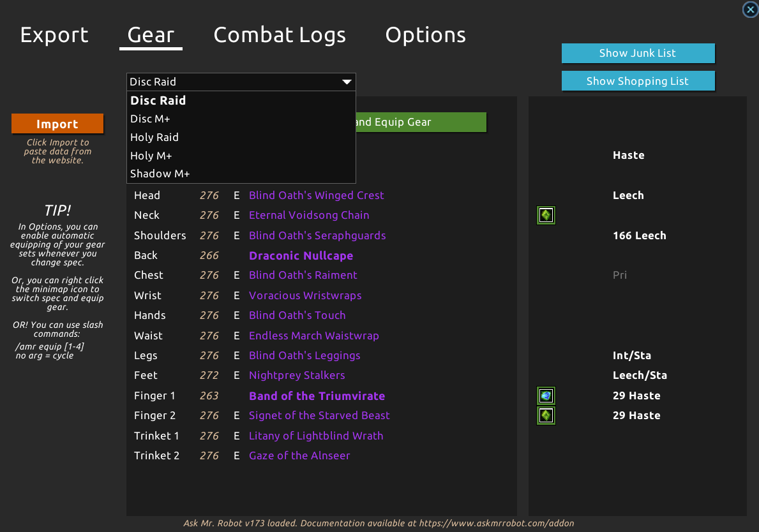
Task: Select Band of the Triumvirate item
Action: click(317, 395)
